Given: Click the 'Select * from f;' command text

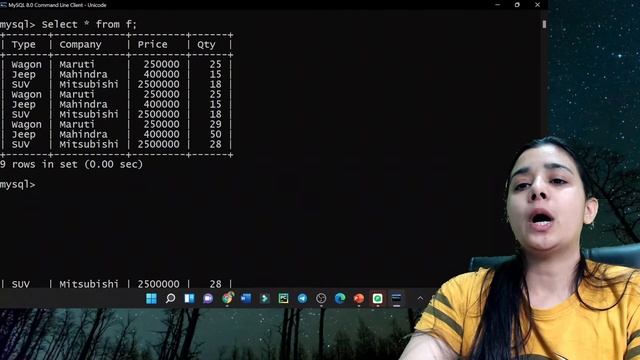Looking at the screenshot, I should click(x=89, y=24).
